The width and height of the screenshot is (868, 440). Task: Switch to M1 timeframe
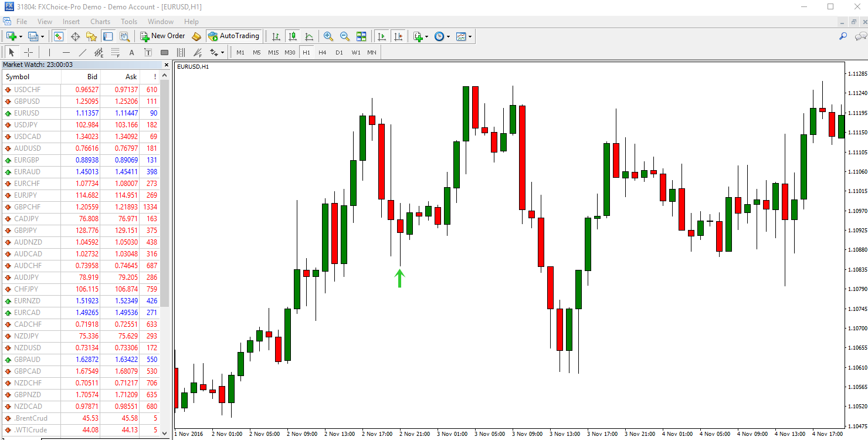tap(240, 53)
